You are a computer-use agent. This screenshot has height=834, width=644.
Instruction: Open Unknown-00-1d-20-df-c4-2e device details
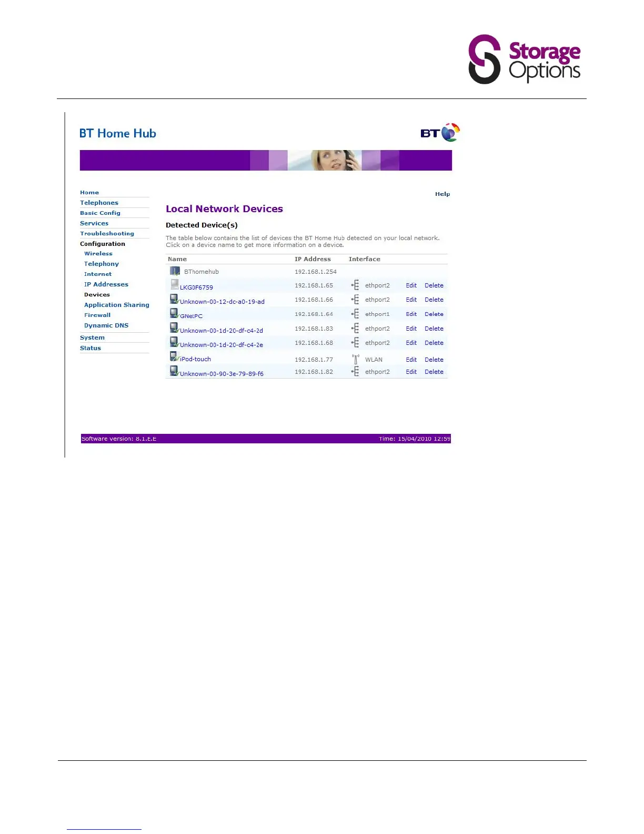pyautogui.click(x=222, y=345)
